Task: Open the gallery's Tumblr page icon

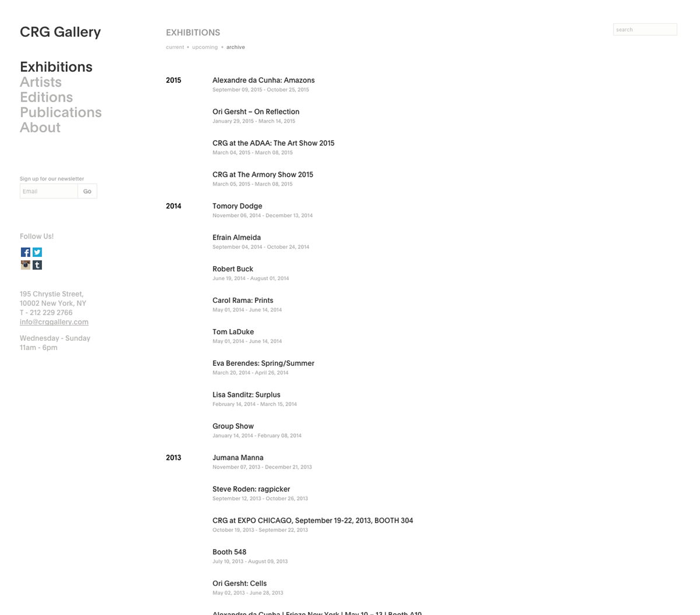Action: point(37,265)
